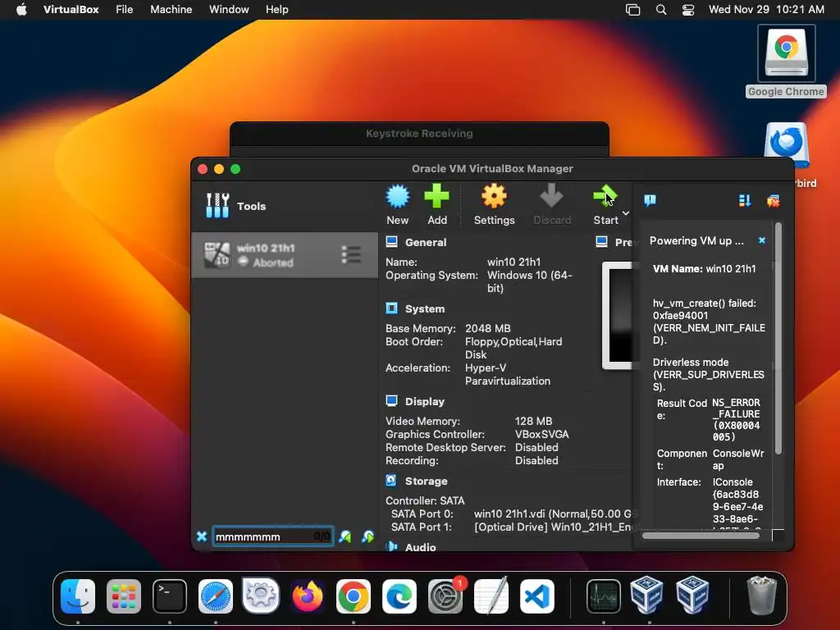Click the Spotlight search icon in menu bar
The width and height of the screenshot is (840, 630).
point(661,10)
